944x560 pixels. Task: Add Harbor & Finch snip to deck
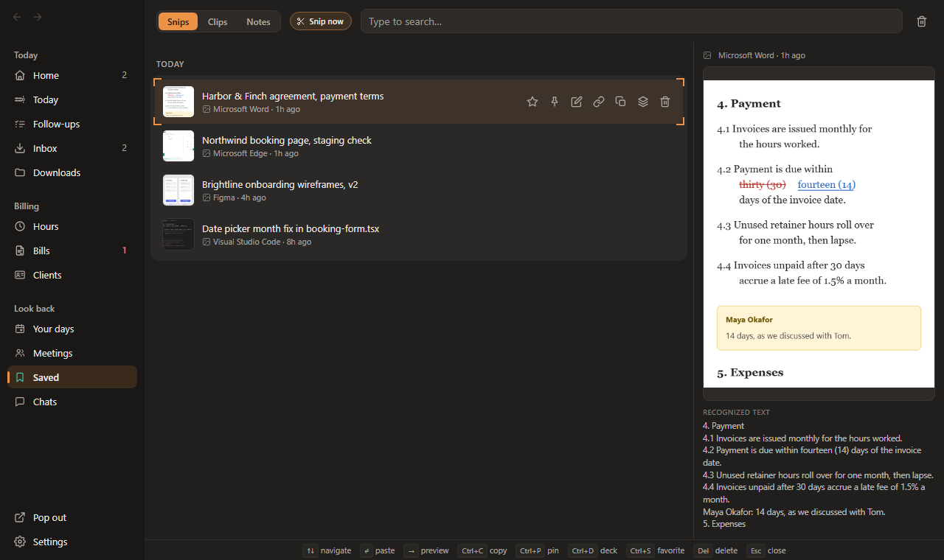(x=643, y=102)
